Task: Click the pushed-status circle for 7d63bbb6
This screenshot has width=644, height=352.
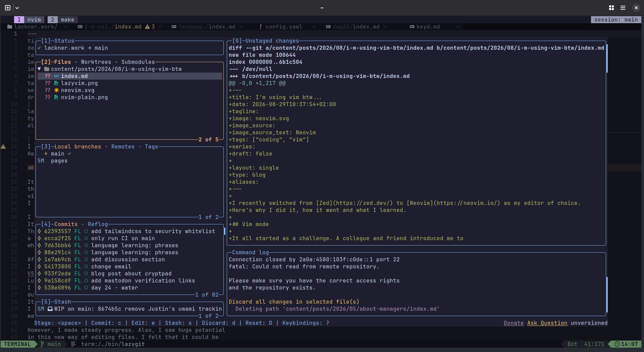Action: pyautogui.click(x=86, y=245)
